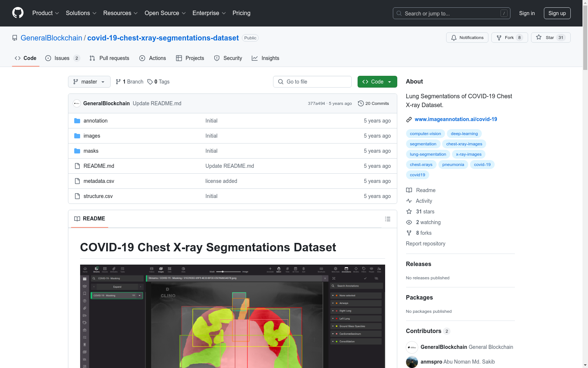Switch to the Actions tab
This screenshot has width=588, height=368.
(153, 58)
